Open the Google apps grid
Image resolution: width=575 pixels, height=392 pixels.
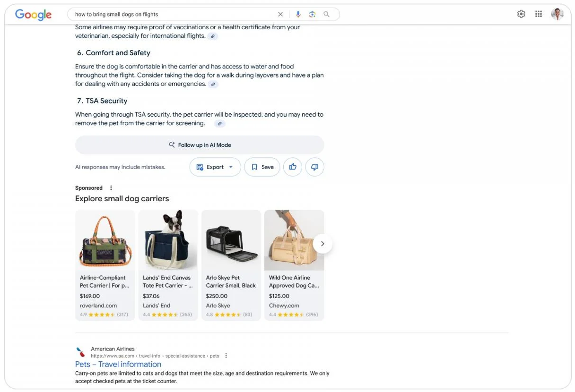[539, 14]
